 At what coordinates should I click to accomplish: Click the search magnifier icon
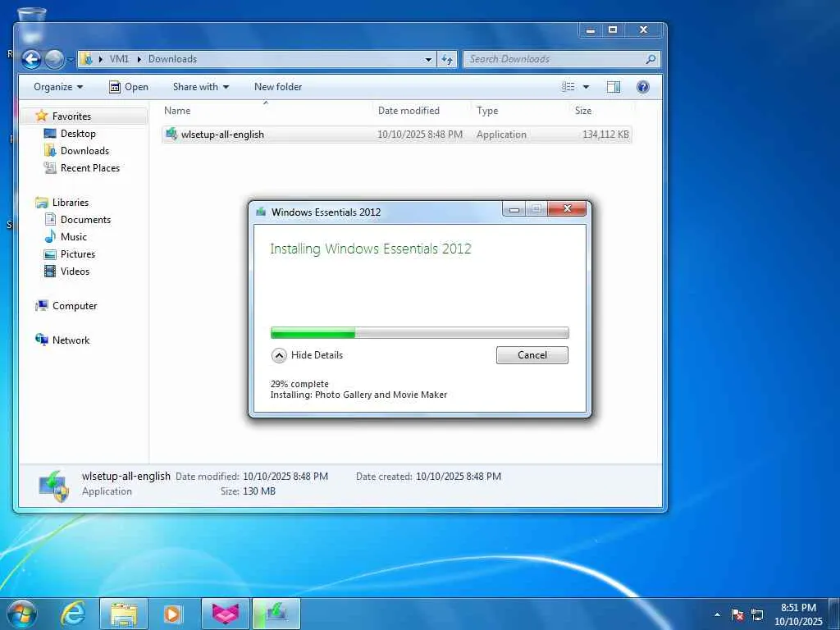651,59
